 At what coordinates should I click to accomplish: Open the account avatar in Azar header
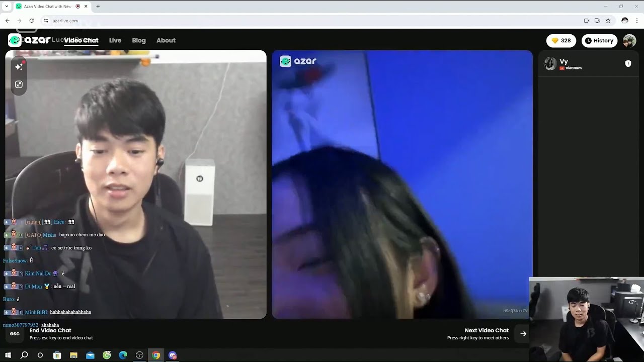click(x=629, y=41)
